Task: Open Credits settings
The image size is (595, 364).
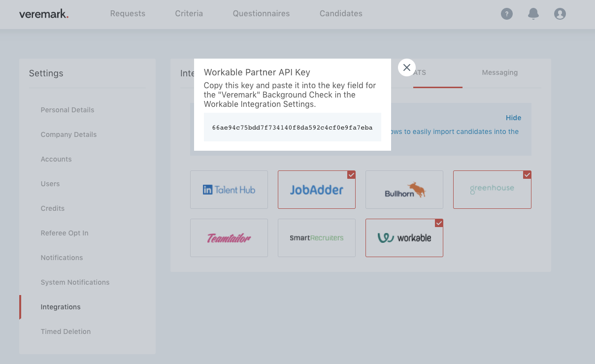Action: [x=53, y=208]
